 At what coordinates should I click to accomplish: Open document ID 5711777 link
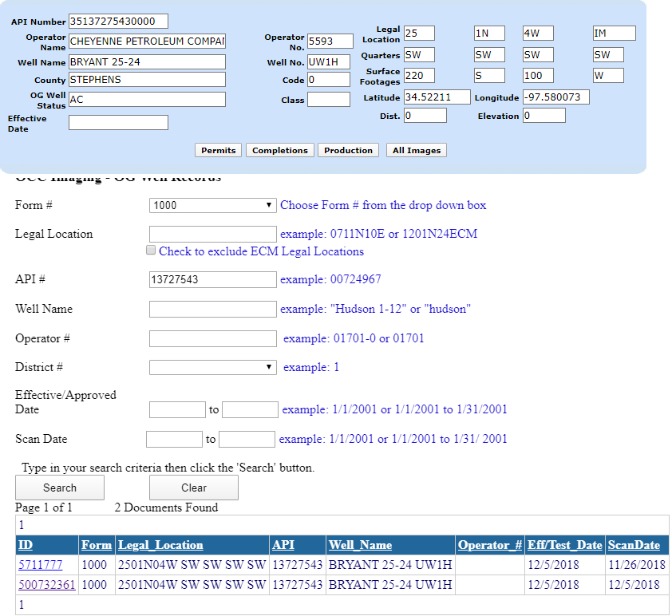(40, 565)
